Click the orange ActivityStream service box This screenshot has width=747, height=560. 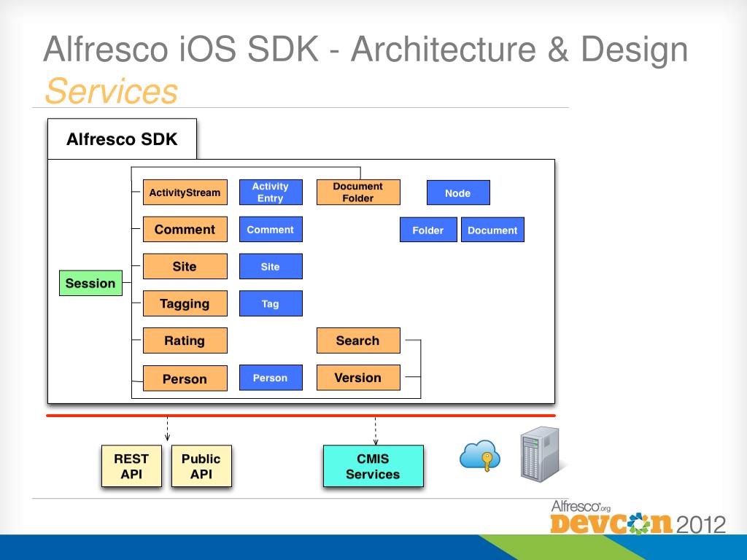[185, 192]
